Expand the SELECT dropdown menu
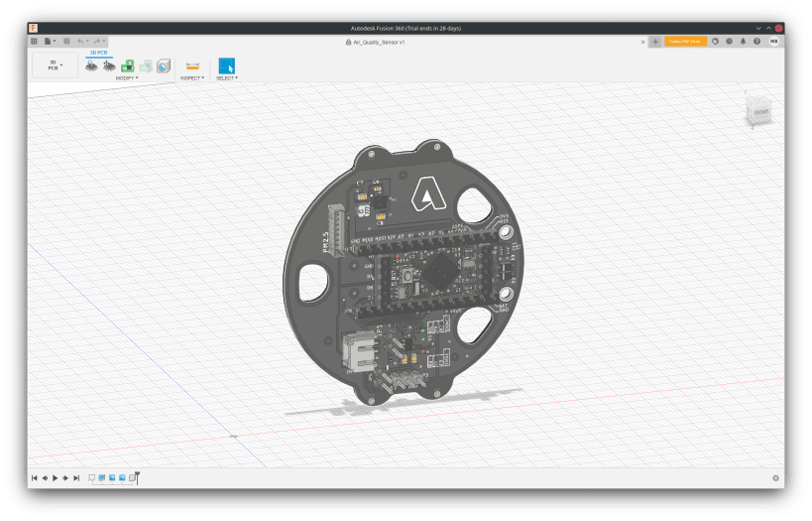This screenshot has height=521, width=812. pos(227,77)
